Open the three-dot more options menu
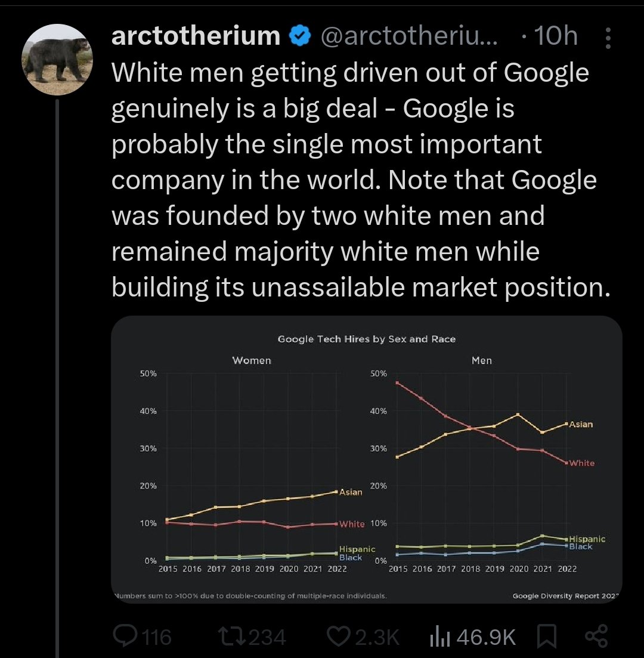644x658 pixels. point(608,38)
